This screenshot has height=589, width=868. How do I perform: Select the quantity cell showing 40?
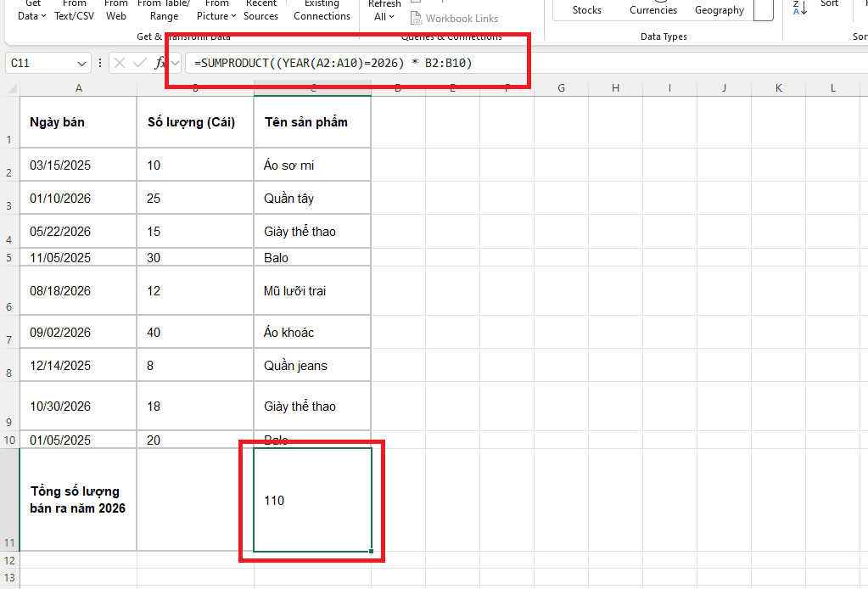[x=195, y=332]
